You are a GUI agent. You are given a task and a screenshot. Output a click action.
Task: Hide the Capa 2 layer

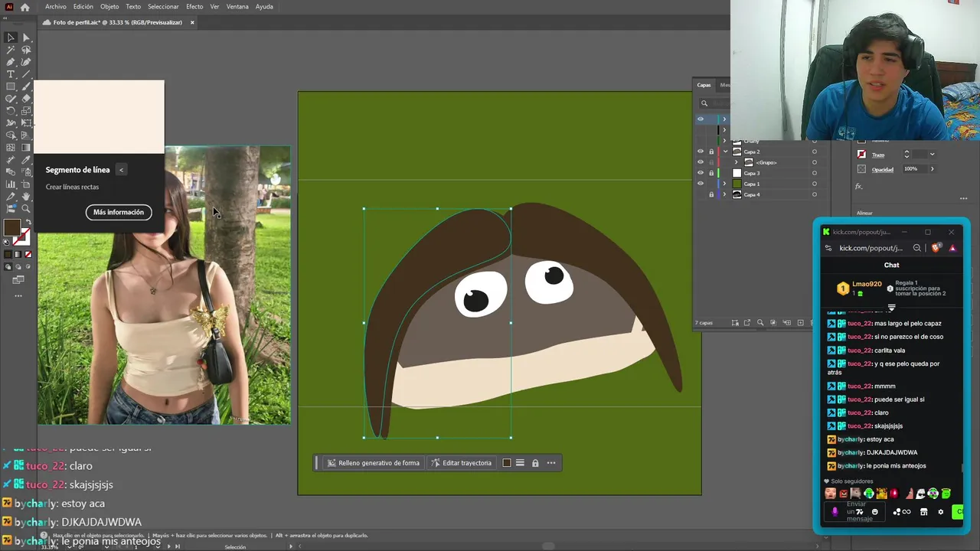click(x=700, y=152)
